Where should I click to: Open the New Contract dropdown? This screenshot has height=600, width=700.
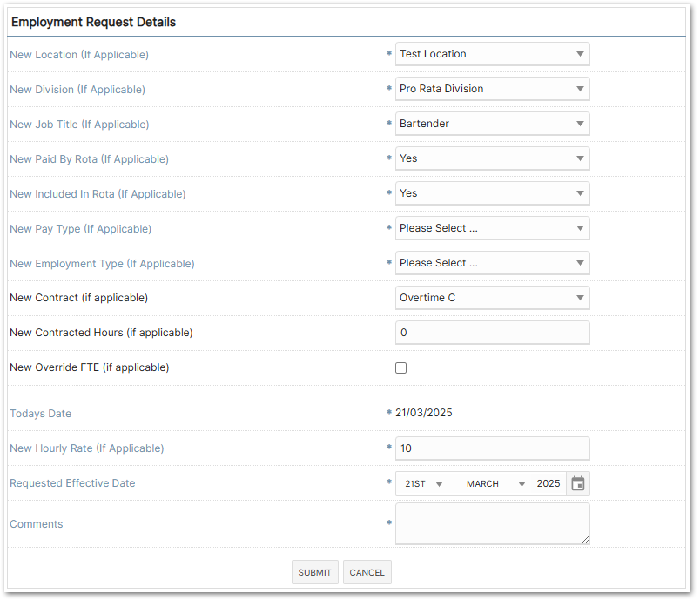point(492,298)
